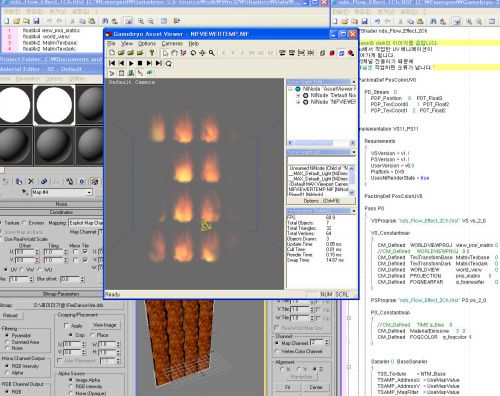The height and width of the screenshot is (396, 500).
Task: Select the arrow selection tool in Asset Viewer
Action: coord(165,53)
